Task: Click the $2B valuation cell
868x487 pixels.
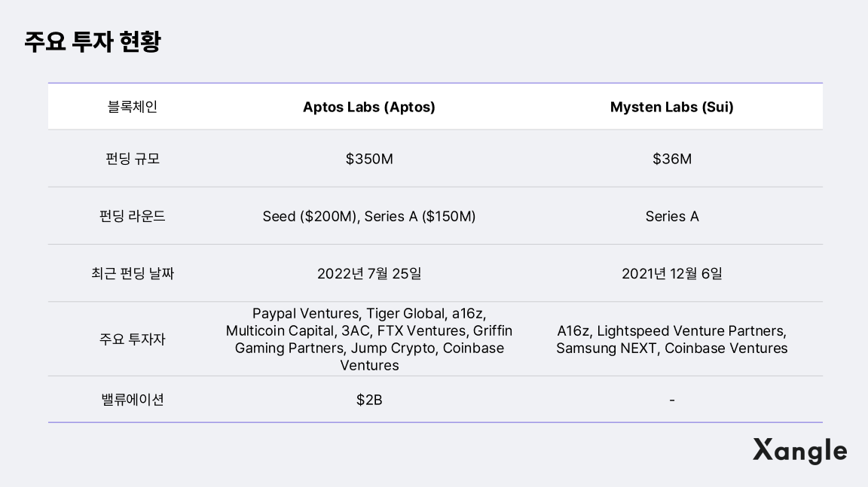Action: (x=369, y=400)
